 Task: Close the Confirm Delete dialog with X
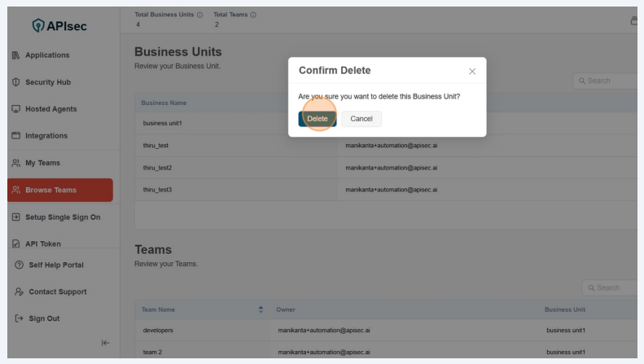tap(472, 72)
